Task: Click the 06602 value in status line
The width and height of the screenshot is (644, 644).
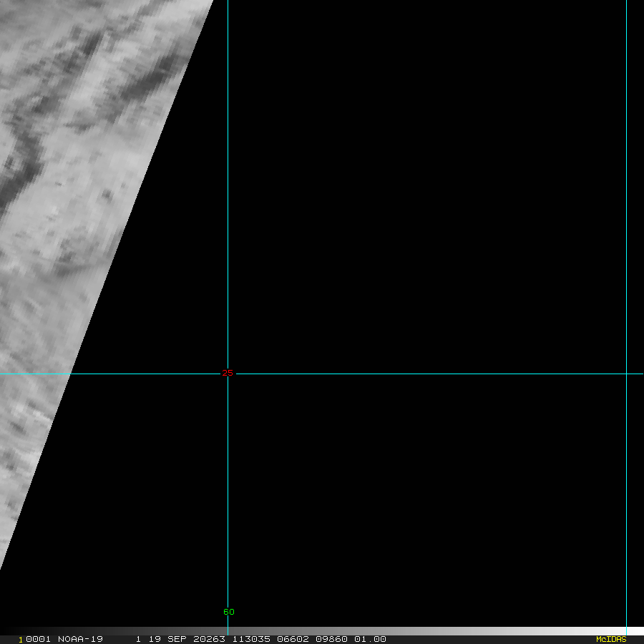Action: tap(291, 639)
